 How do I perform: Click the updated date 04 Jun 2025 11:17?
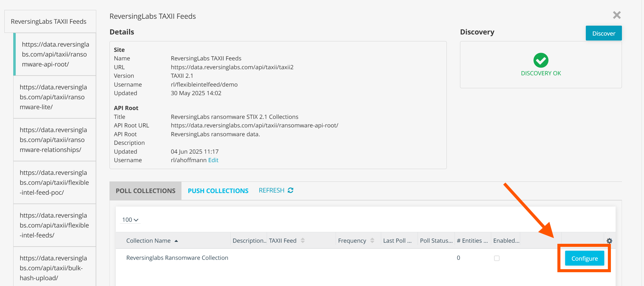pyautogui.click(x=195, y=151)
